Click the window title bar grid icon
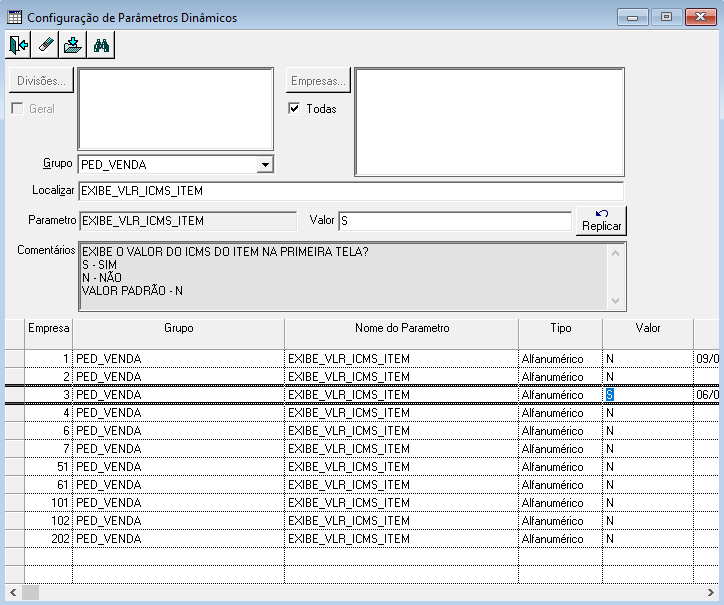 (14, 18)
